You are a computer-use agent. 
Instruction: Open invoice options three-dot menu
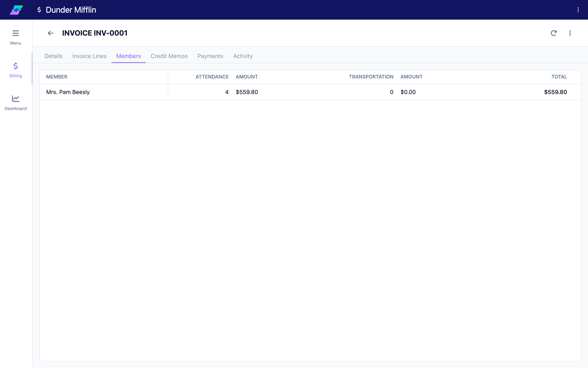pos(570,33)
